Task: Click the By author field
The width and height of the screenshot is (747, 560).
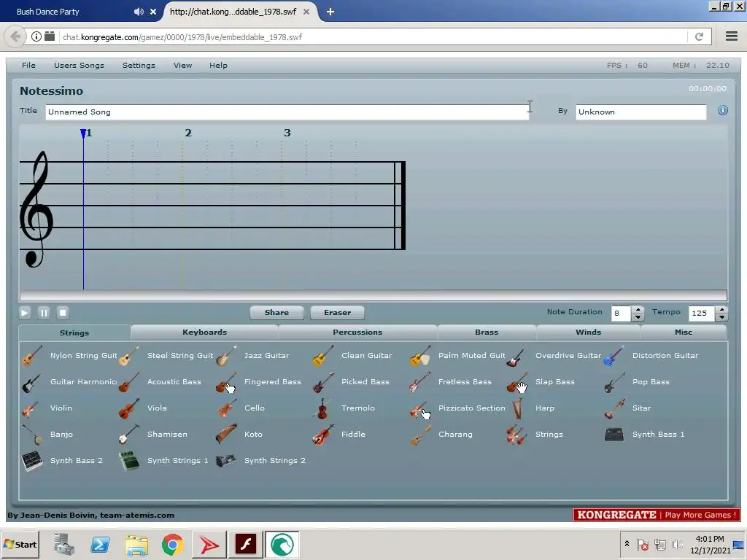Action: 640,112
